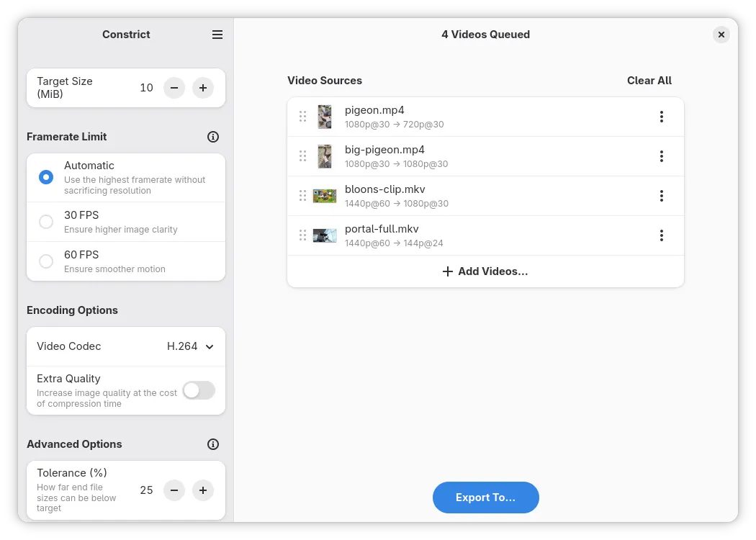
Task: Open the options menu for portal-full.mkv
Action: point(661,235)
